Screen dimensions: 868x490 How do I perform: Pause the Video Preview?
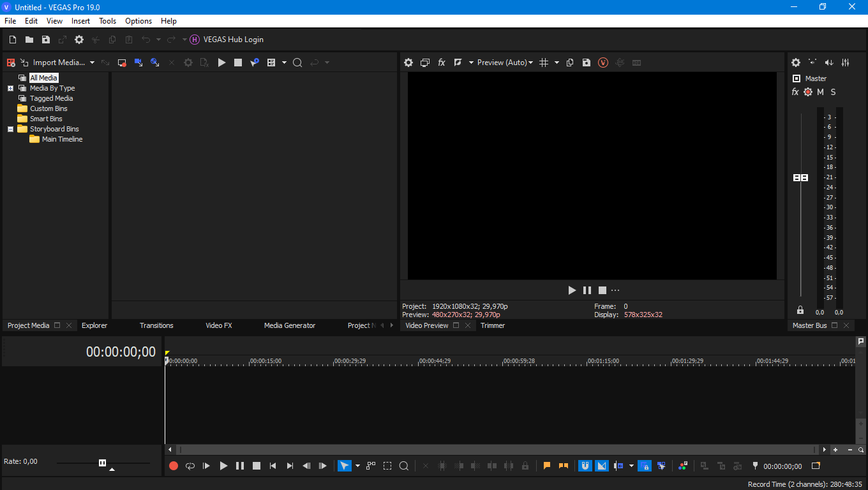587,290
